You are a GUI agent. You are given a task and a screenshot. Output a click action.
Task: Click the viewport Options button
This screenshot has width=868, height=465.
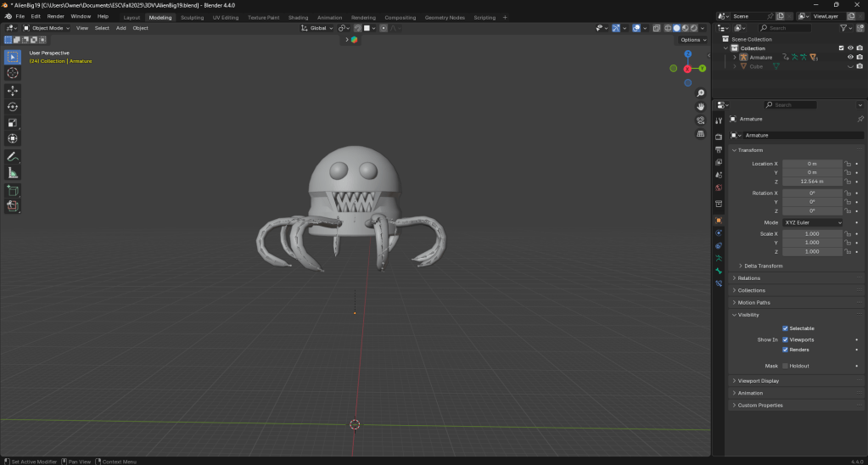tap(691, 40)
